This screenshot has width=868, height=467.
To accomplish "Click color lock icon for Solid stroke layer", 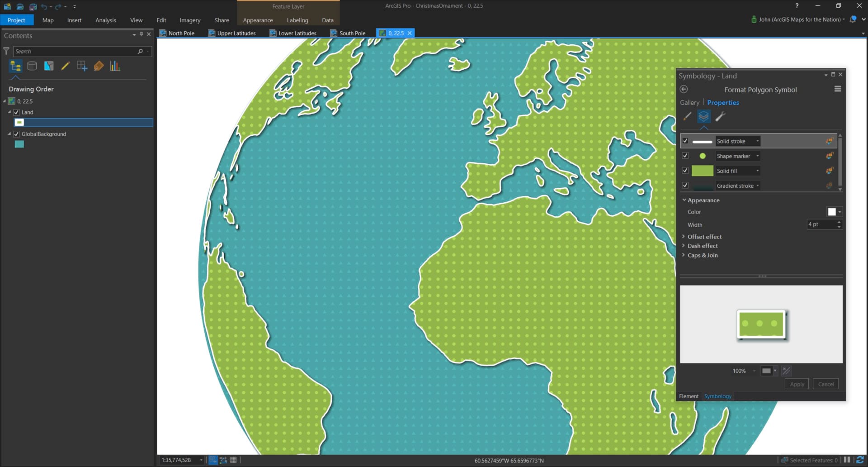I will point(830,141).
